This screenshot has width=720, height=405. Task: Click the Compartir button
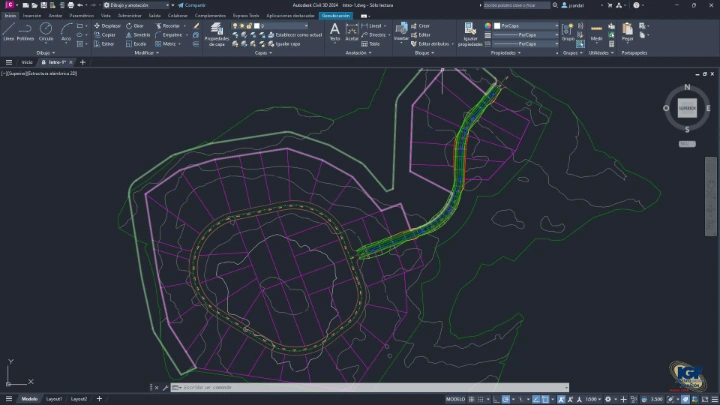point(191,5)
